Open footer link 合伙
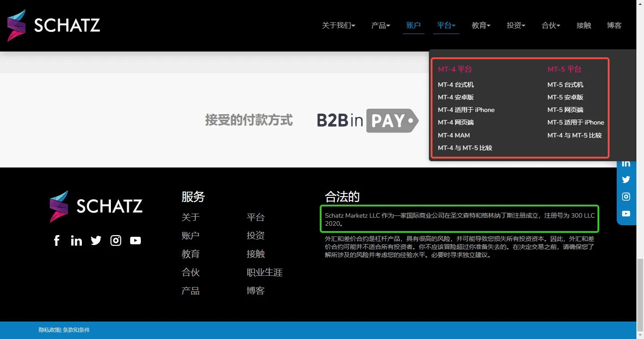 [x=191, y=272]
